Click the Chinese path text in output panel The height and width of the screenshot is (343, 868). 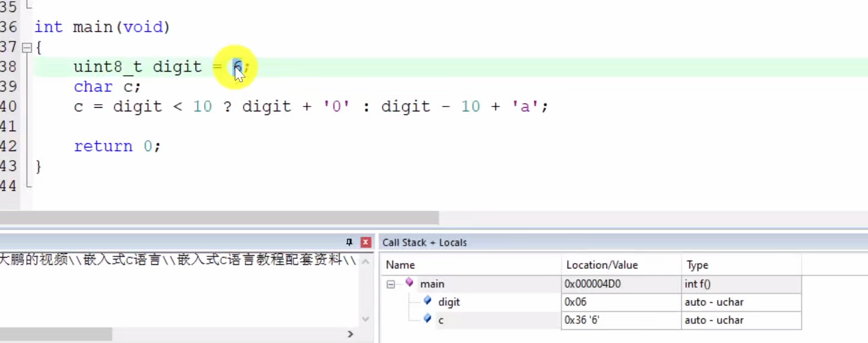(178, 260)
